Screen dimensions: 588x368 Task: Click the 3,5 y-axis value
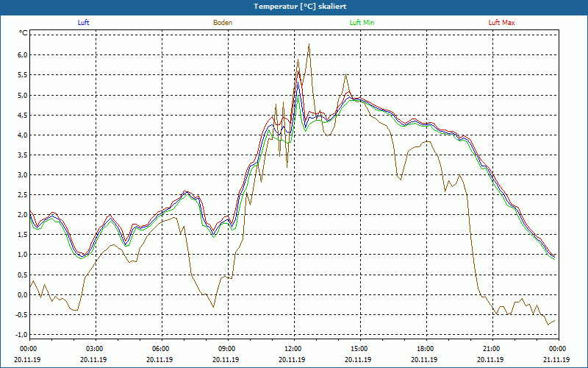tap(23, 155)
